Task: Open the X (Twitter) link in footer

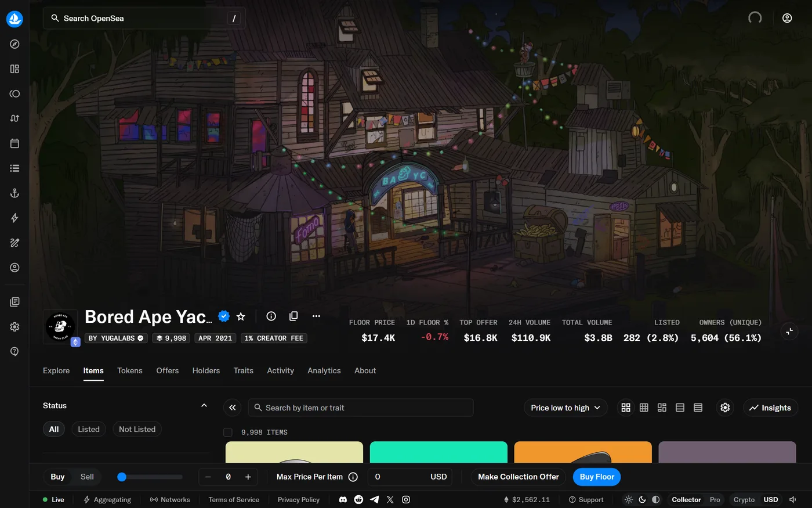Action: 390,499
